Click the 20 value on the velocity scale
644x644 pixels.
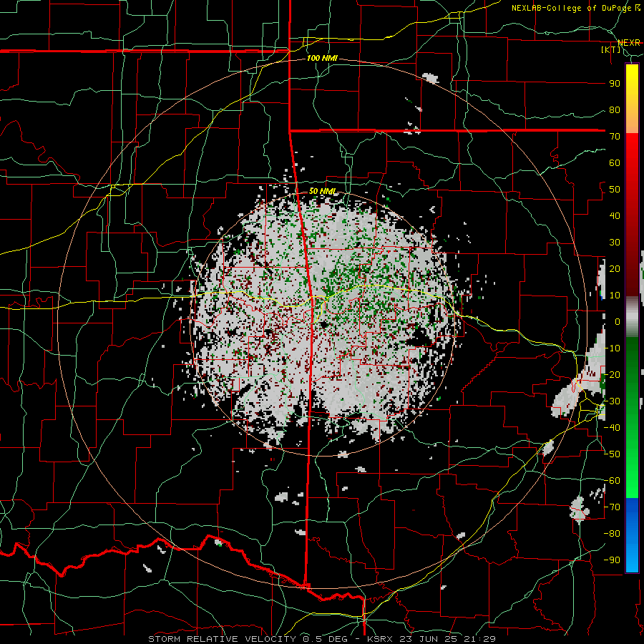point(615,268)
